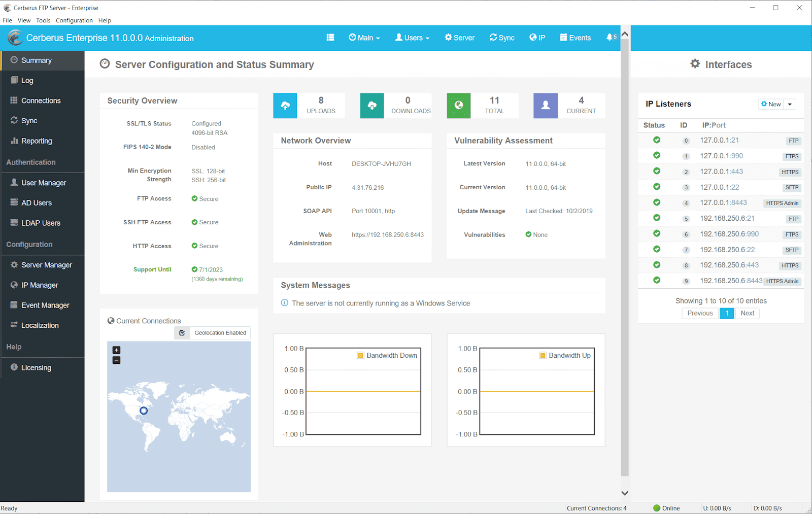The image size is (812, 514).
Task: Click the blue Uploads cloud icon
Action: (285, 106)
